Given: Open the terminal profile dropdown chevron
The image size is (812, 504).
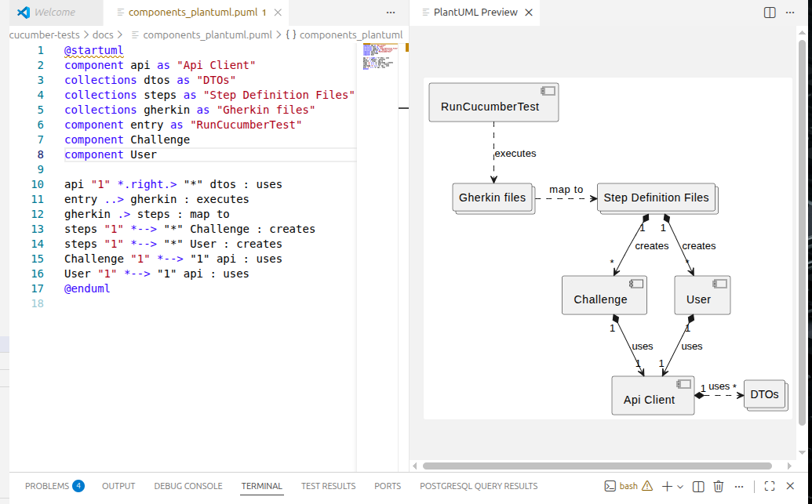Looking at the screenshot, I should pyautogui.click(x=680, y=486).
